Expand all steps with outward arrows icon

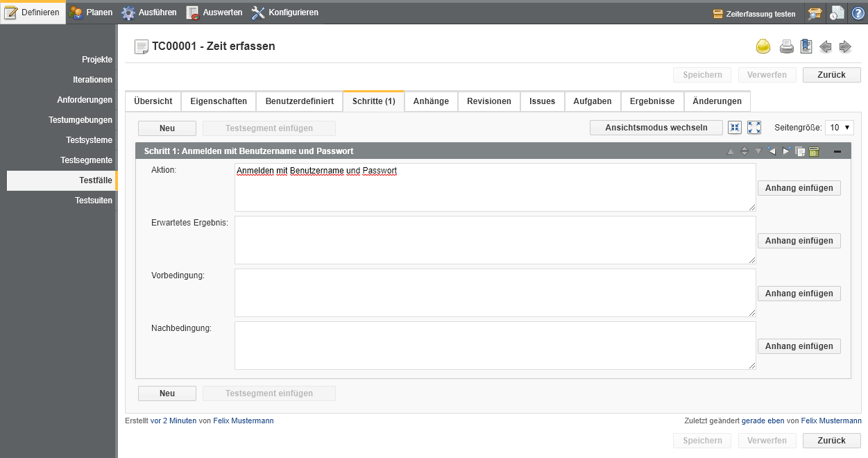[754, 128]
